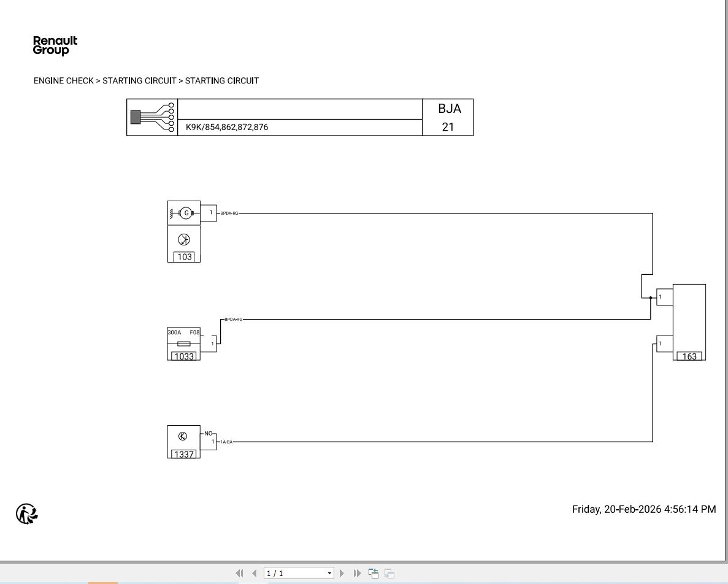Click upper pin 1 connector of component 163

tap(664, 297)
